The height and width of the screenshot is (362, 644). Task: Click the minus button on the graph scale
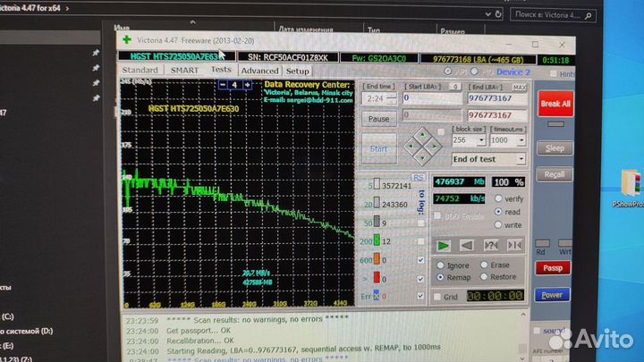223,85
